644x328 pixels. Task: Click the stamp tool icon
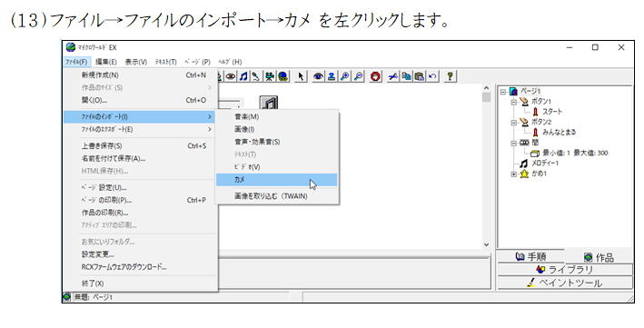tap(332, 76)
